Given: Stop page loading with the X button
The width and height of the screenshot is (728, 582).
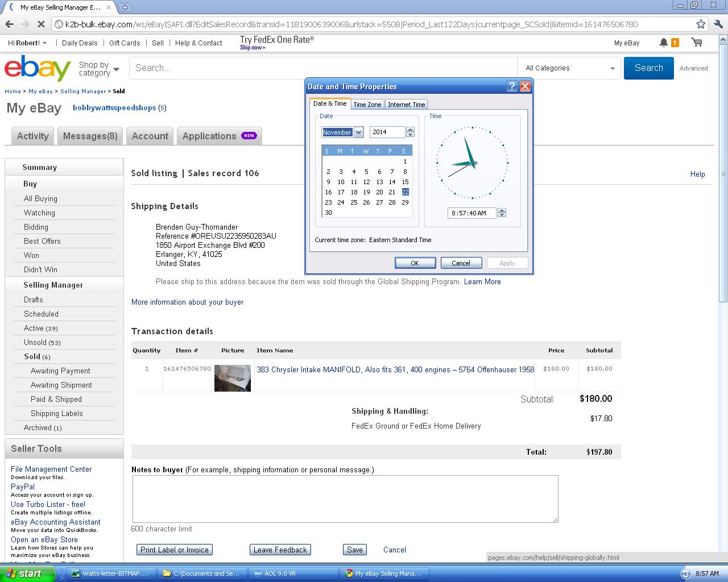Looking at the screenshot, I should (x=42, y=24).
